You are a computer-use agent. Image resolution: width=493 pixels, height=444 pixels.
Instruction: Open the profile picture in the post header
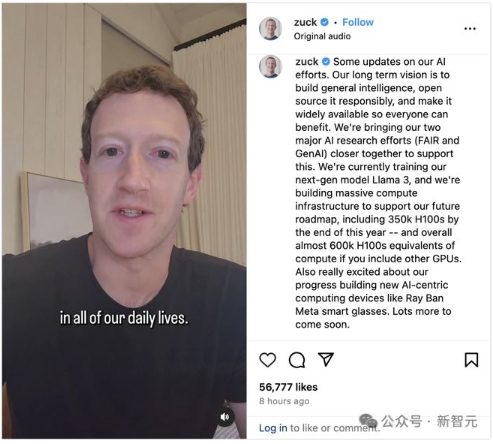coord(270,29)
